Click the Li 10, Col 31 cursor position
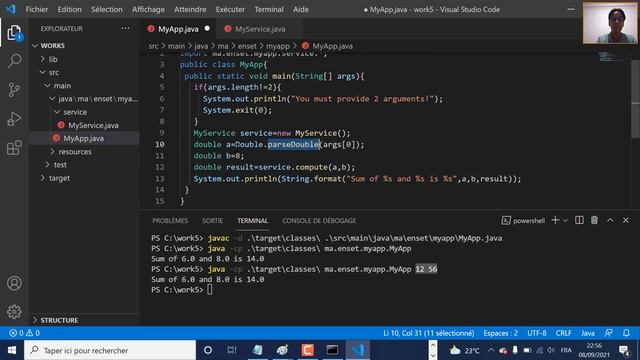 point(429,333)
